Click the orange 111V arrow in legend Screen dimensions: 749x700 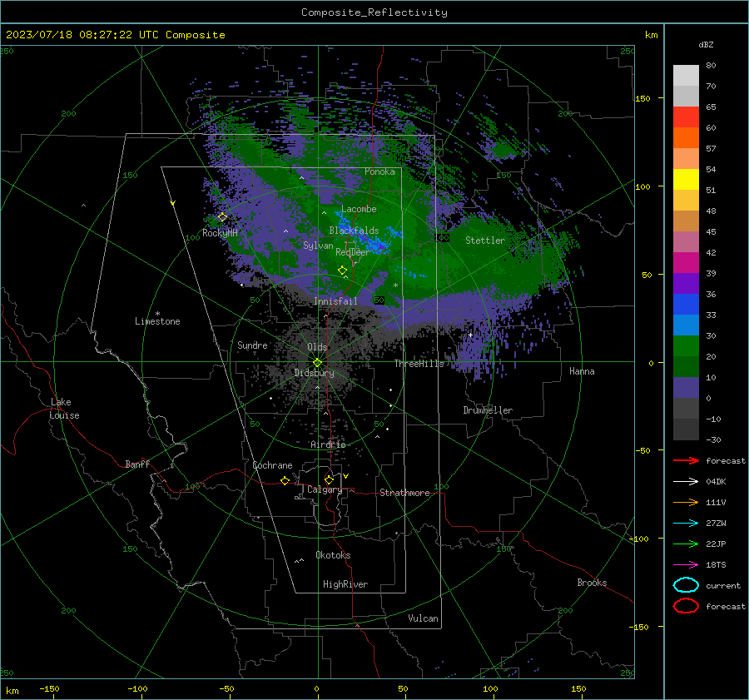point(686,502)
